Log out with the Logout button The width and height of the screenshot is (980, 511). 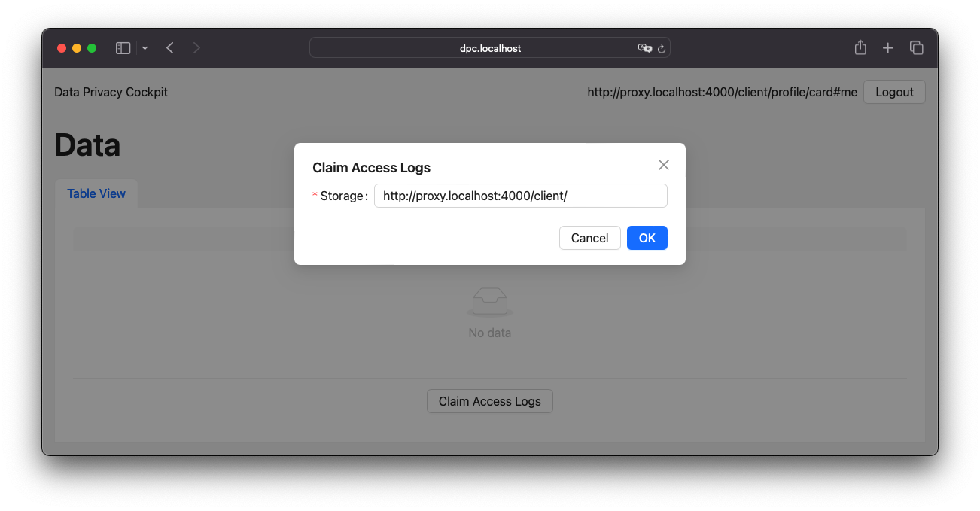[894, 92]
